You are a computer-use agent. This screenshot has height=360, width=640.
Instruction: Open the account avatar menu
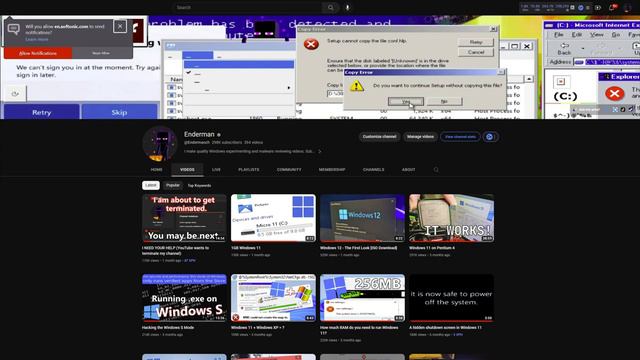click(x=627, y=7)
